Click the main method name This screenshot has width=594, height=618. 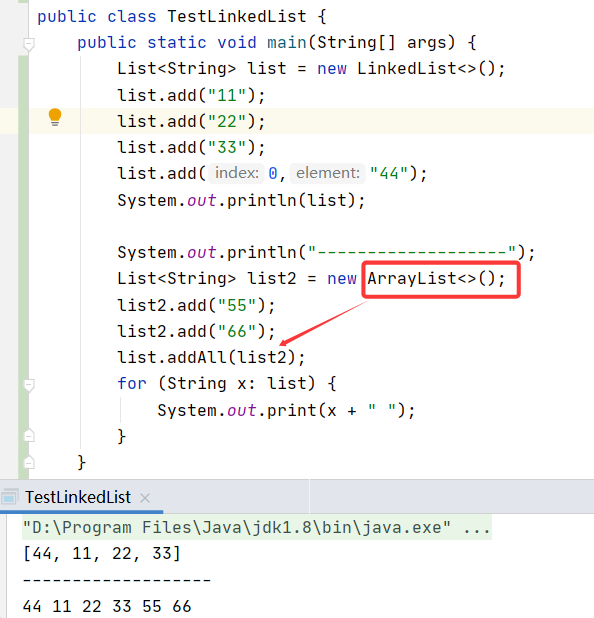pyautogui.click(x=287, y=42)
